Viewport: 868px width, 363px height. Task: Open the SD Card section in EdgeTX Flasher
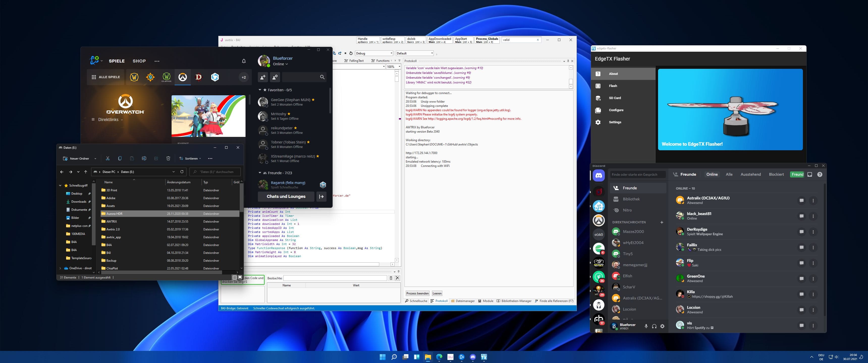pyautogui.click(x=615, y=98)
